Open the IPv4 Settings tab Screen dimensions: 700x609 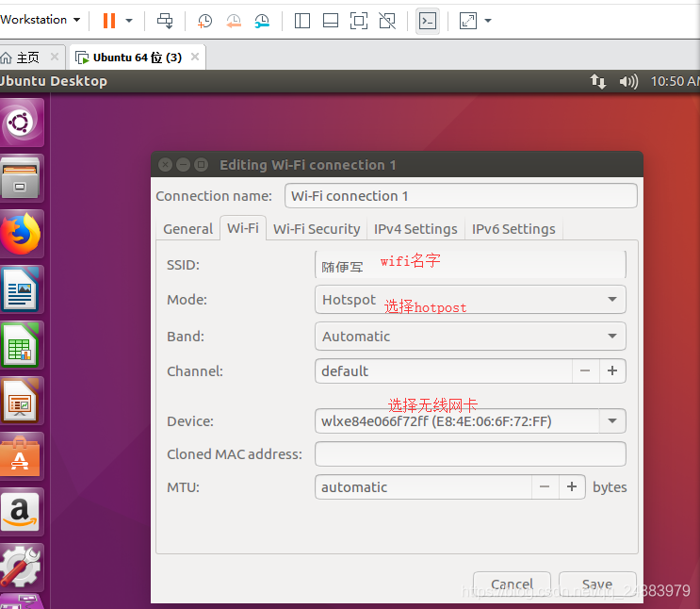pyautogui.click(x=415, y=229)
